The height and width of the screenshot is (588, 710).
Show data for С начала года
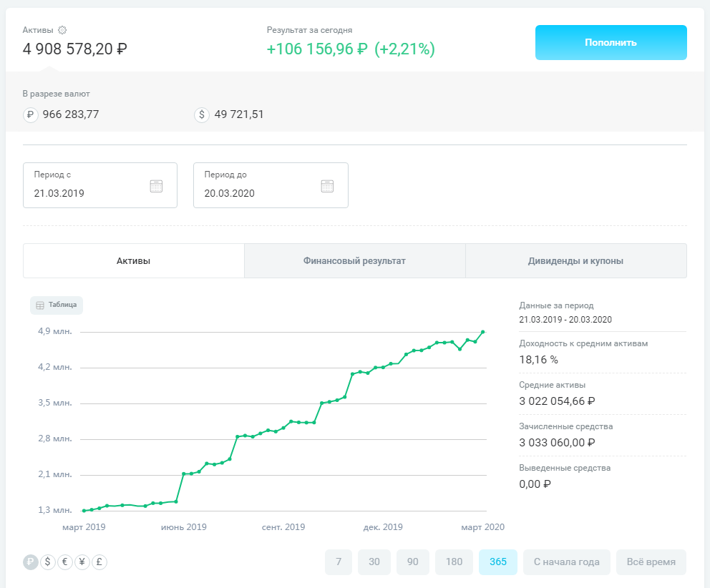(x=566, y=562)
